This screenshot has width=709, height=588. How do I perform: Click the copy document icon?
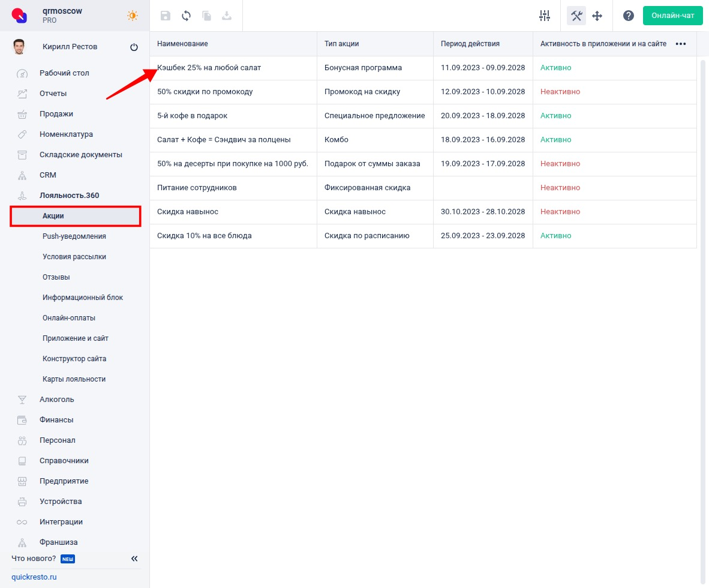[x=206, y=16]
